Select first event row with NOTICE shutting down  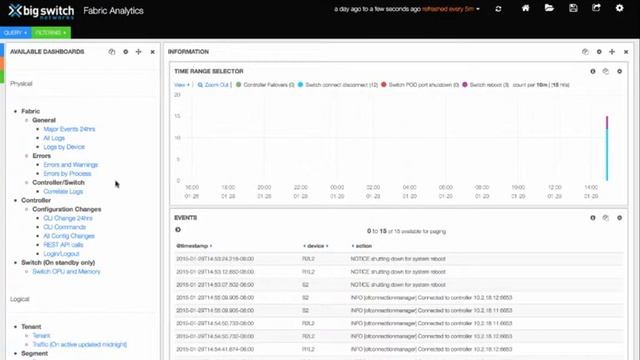399,259
